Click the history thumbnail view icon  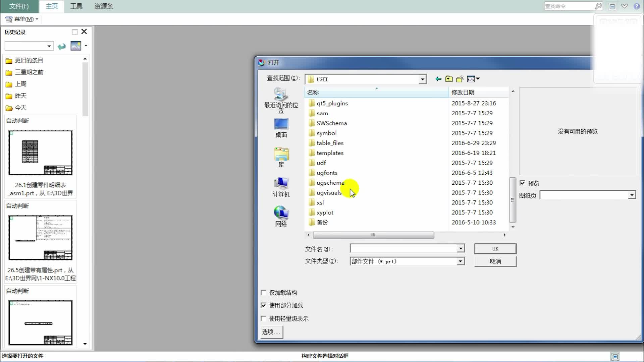(76, 46)
